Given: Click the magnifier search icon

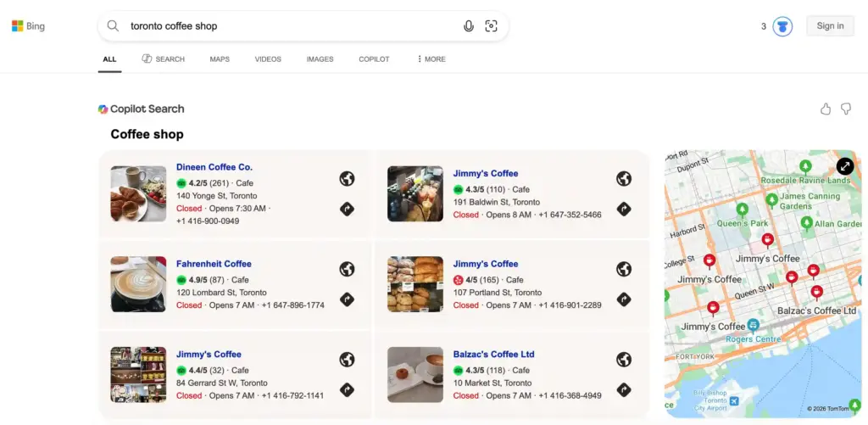Looking at the screenshot, I should coord(113,26).
